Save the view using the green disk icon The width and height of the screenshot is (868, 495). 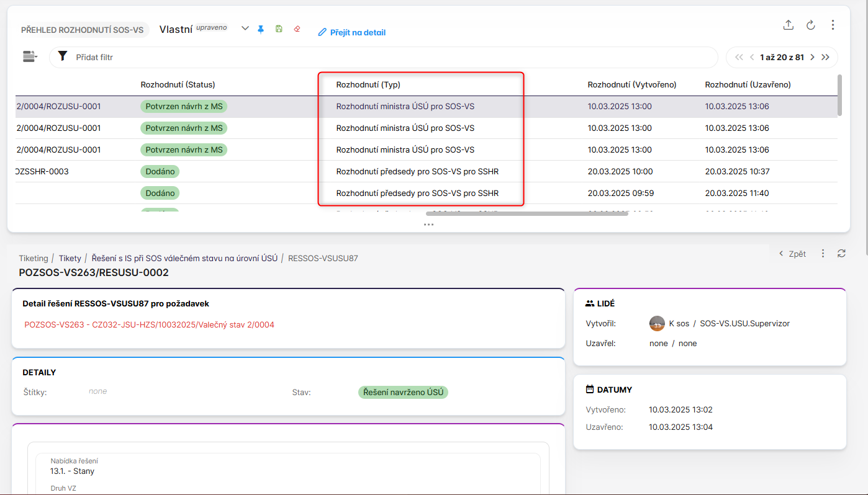[279, 29]
